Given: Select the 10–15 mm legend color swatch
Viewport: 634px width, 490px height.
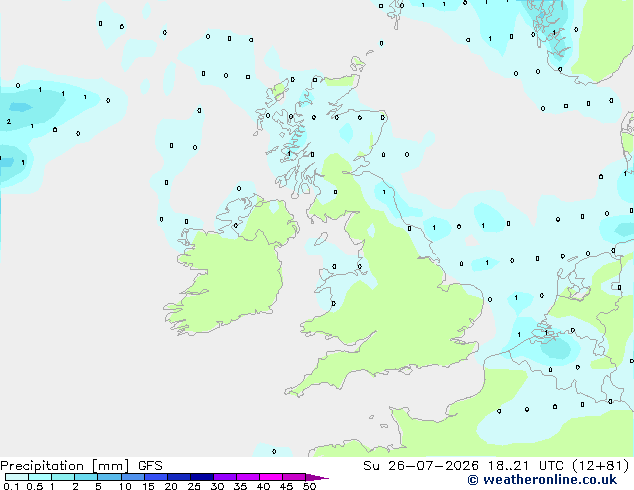Looking at the screenshot, I should tap(133, 477).
